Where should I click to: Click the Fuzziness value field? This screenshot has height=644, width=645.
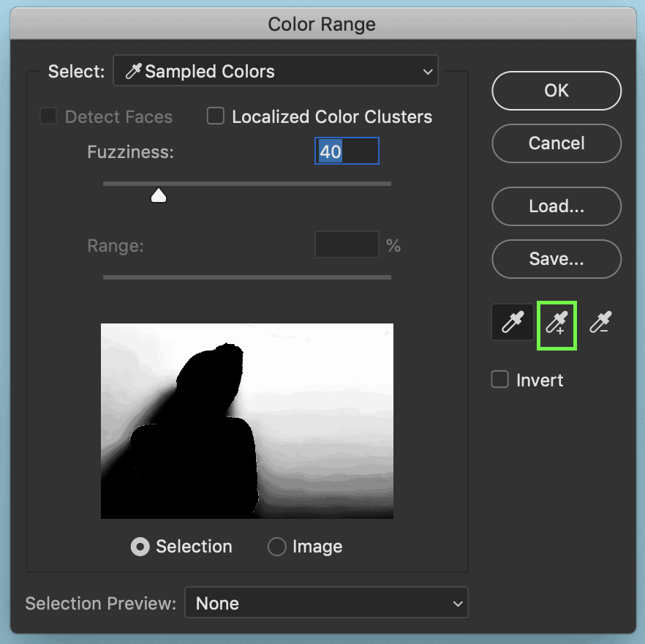tap(347, 151)
